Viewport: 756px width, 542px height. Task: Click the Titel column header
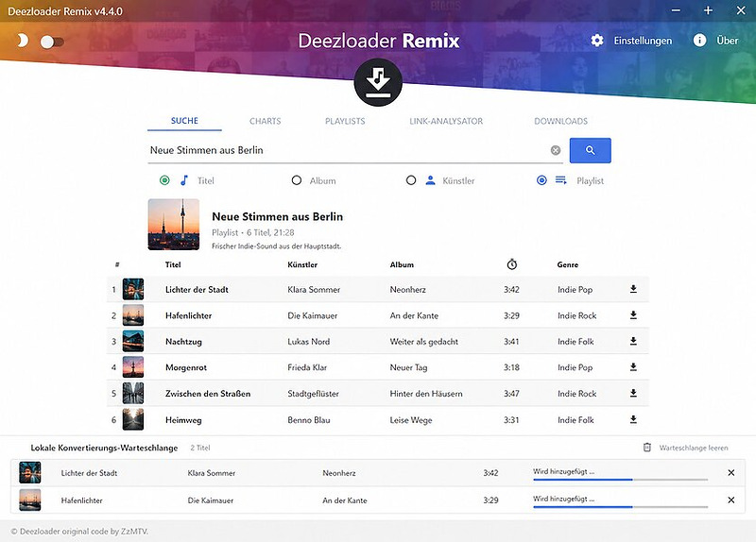click(x=173, y=264)
